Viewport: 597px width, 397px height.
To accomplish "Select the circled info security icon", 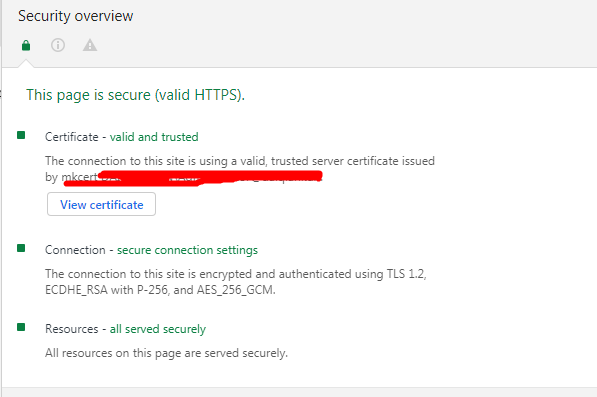I will [x=58, y=45].
